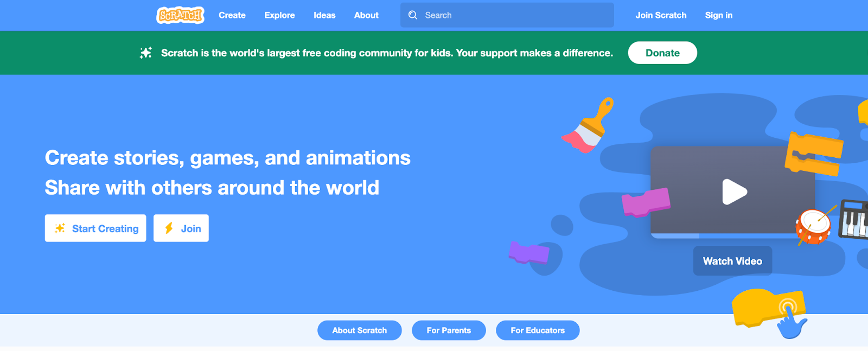Go to the Ideas section
This screenshot has width=868, height=351.
coord(324,15)
